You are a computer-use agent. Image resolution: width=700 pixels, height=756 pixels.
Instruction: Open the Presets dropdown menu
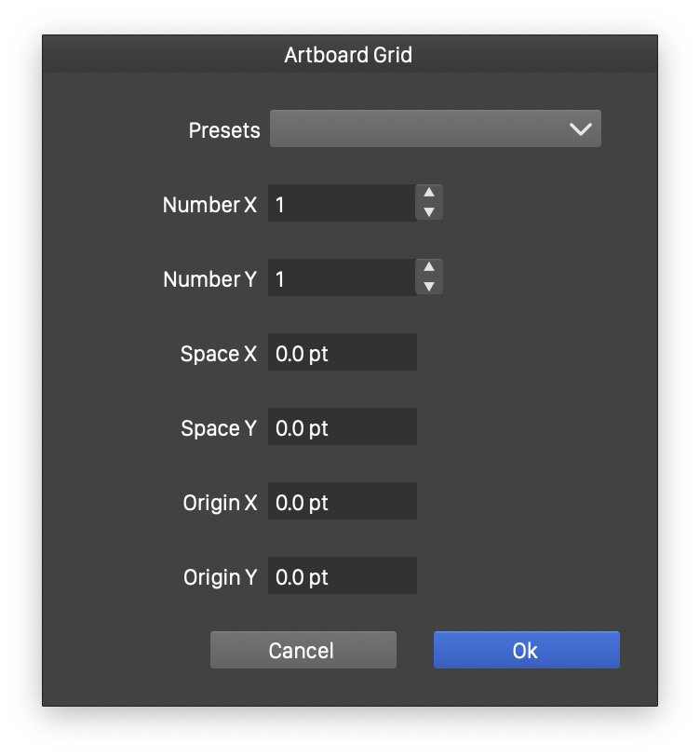435,129
